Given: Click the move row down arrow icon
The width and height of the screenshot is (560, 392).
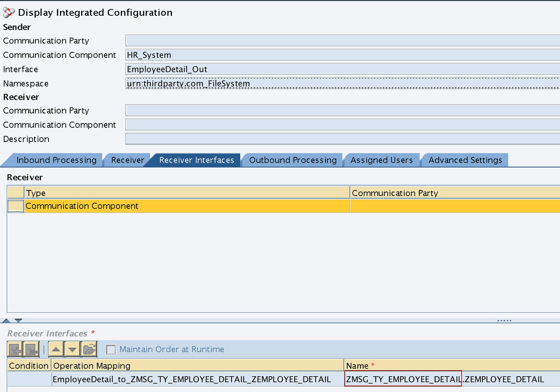Looking at the screenshot, I should point(72,349).
